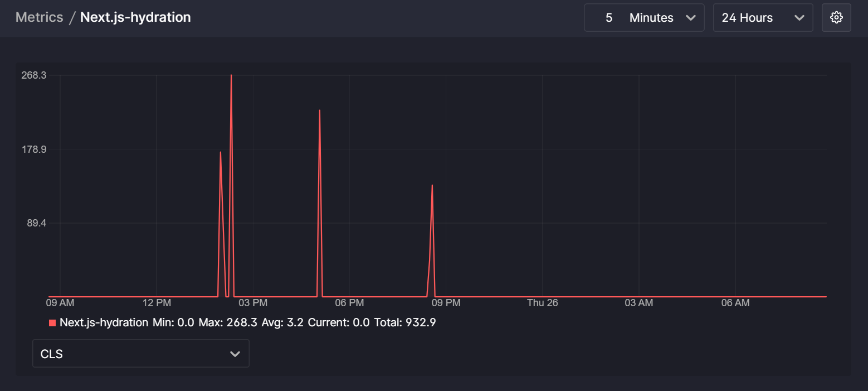The image size is (868, 391).
Task: Click the 178.9 y-axis label
Action: point(34,149)
